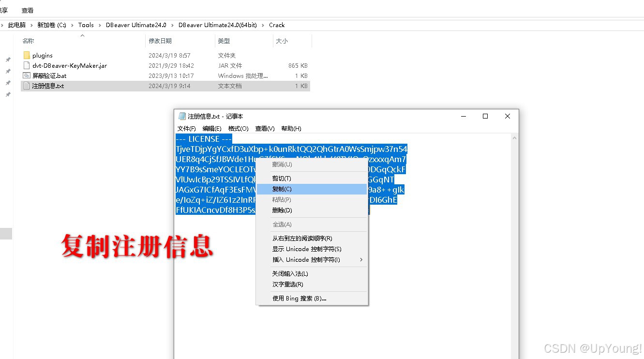Screen dimensions: 644x359
Task: Open the 编辑(E) menu in Notepad
Action: (212, 128)
